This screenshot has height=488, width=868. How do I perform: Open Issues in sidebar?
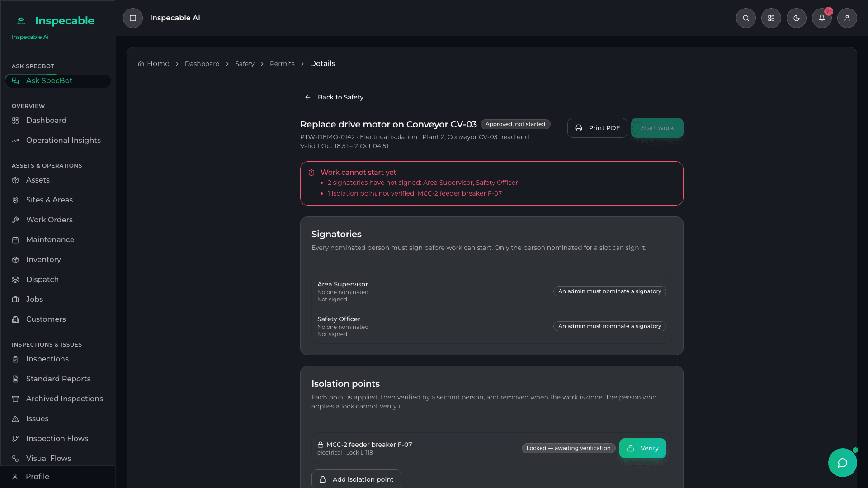coord(58,419)
